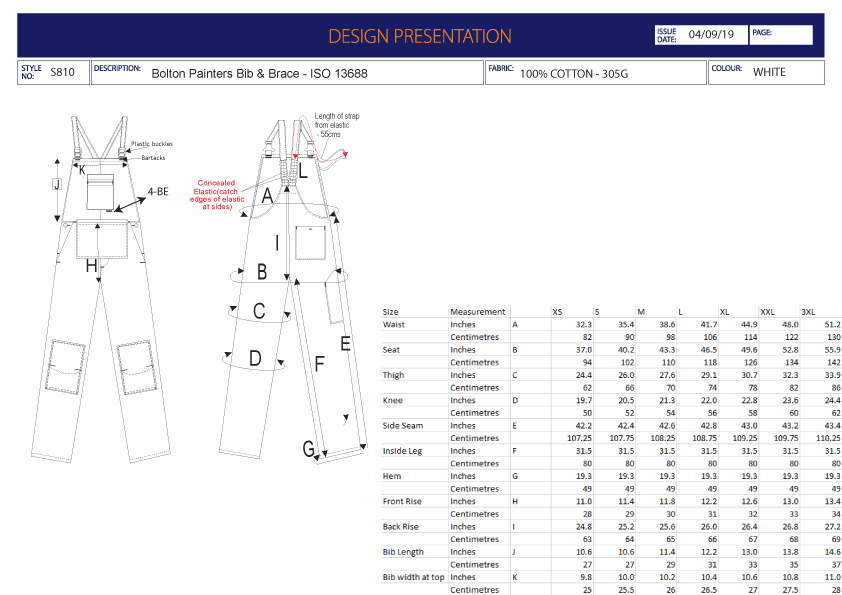
Task: Click the C thigh marker on back drawing
Action: [259, 311]
